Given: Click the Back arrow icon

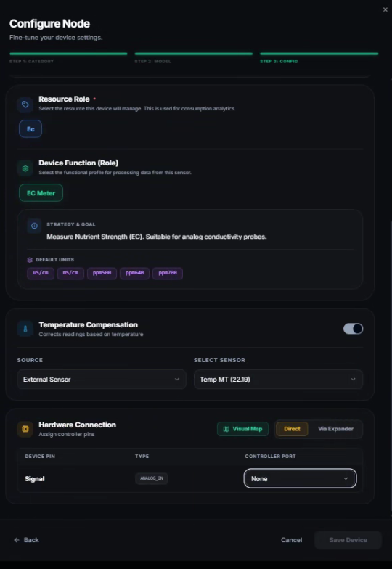Looking at the screenshot, I should [17, 540].
